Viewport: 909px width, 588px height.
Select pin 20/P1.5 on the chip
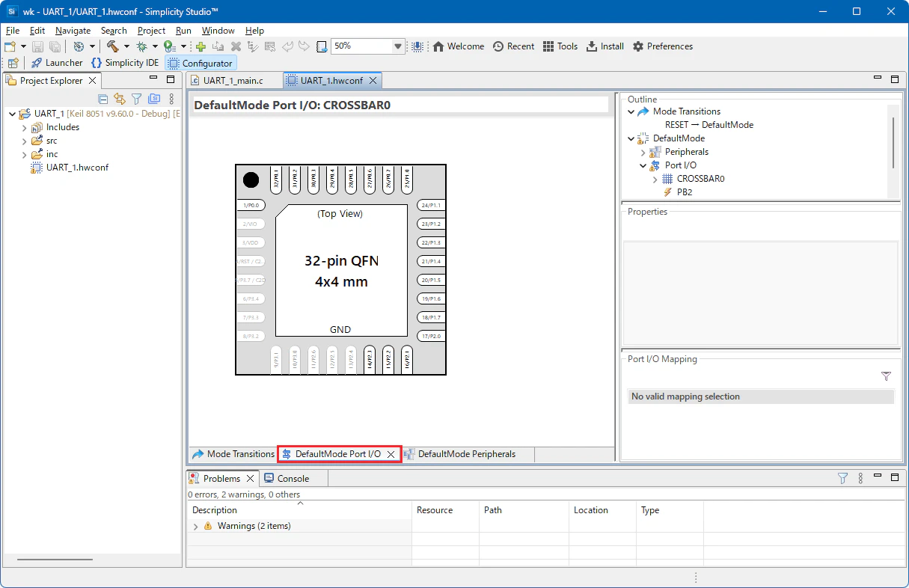pos(431,280)
